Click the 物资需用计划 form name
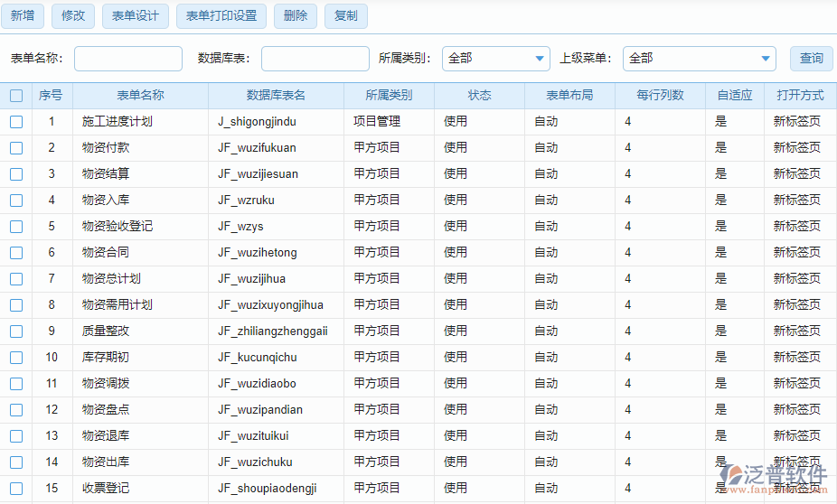The image size is (837, 504). [x=117, y=304]
